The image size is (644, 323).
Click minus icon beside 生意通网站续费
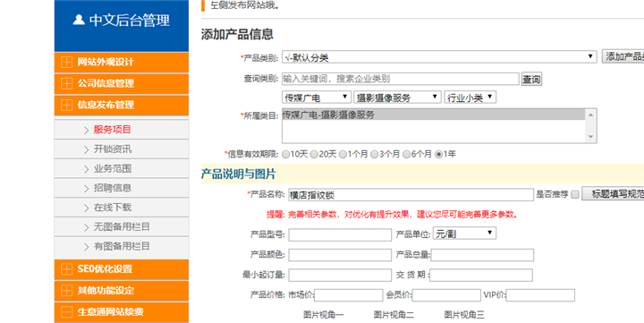66,312
